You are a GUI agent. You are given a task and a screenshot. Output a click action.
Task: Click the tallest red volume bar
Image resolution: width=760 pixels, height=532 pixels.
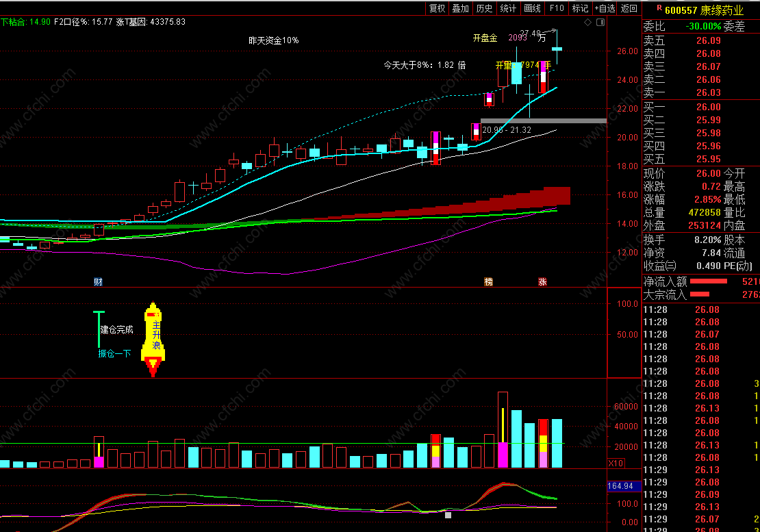pyautogui.click(x=503, y=429)
